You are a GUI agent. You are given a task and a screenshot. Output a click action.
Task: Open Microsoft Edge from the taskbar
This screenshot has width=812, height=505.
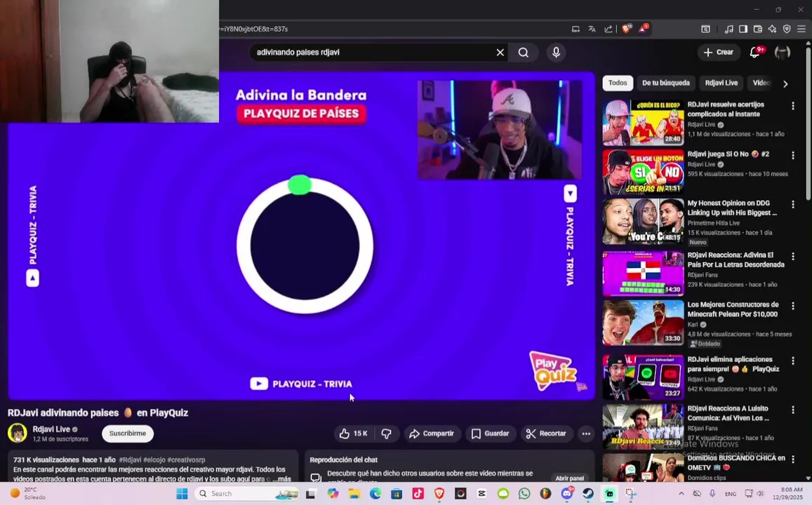click(375, 494)
